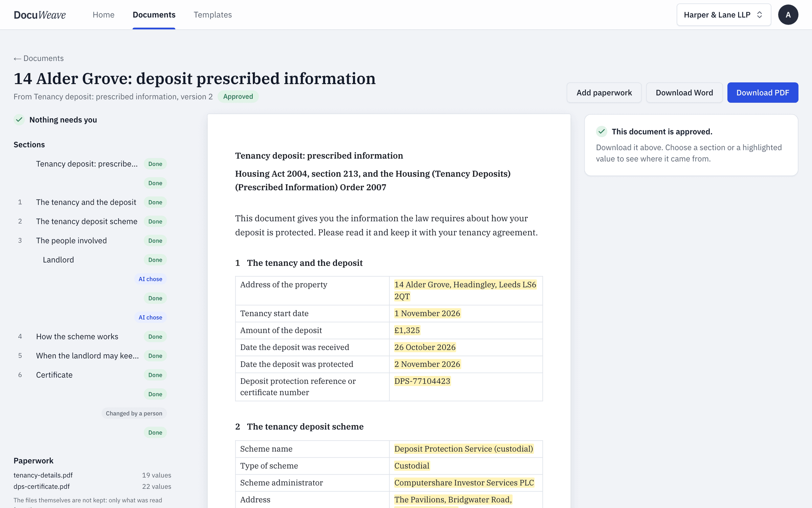Click the highlighted date 26 October 2026
812x508 pixels.
425,347
